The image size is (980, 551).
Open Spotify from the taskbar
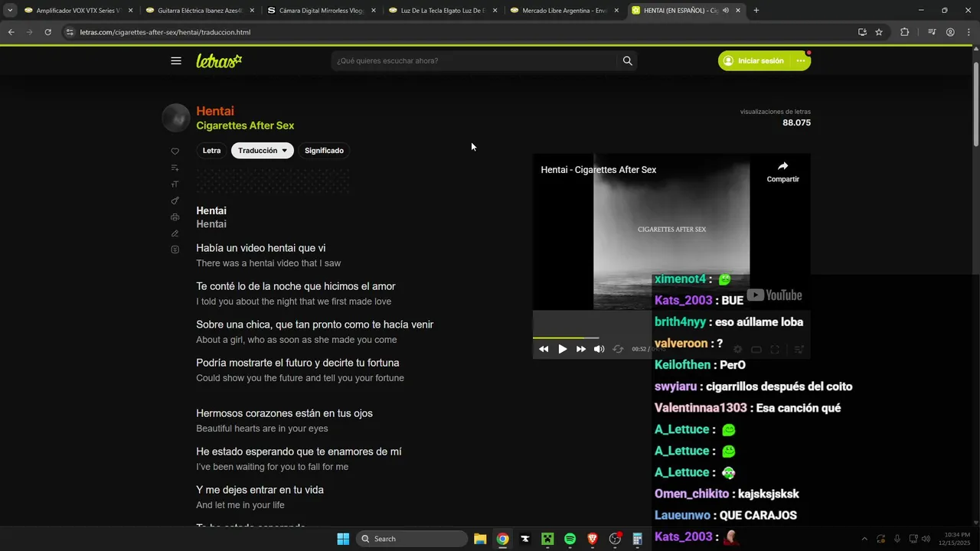(x=570, y=539)
